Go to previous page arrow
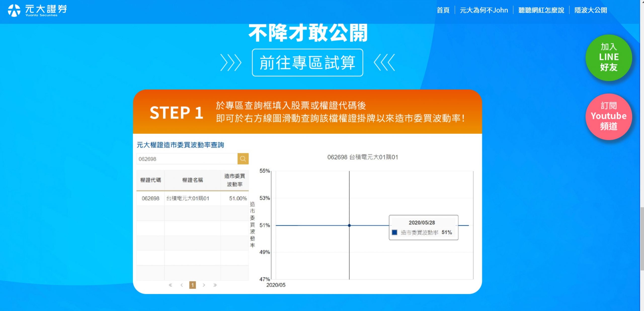The image size is (644, 311). point(182,285)
